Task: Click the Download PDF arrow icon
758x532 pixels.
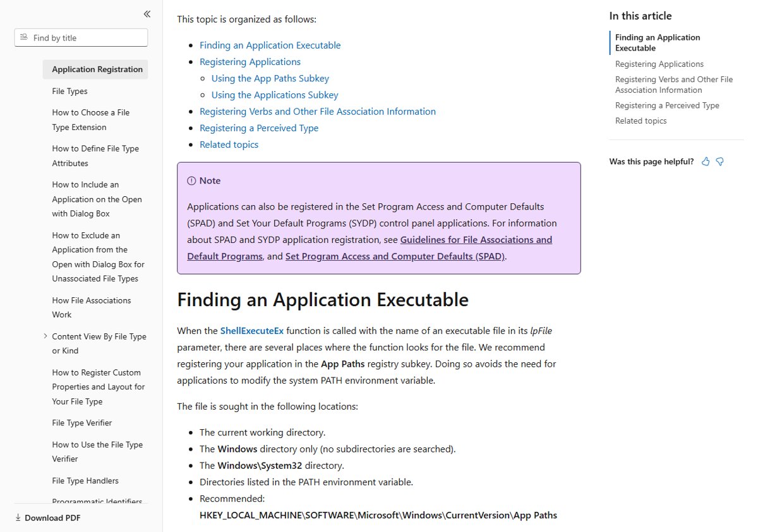Action: pos(18,518)
